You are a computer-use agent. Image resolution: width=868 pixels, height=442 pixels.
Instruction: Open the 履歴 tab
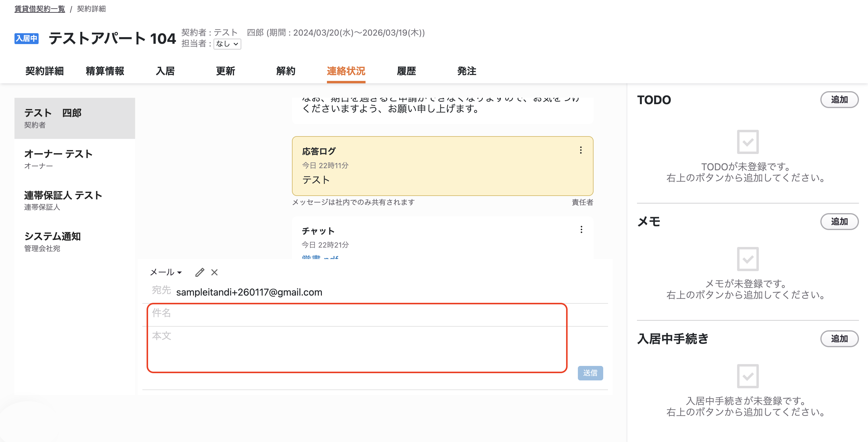coord(406,71)
